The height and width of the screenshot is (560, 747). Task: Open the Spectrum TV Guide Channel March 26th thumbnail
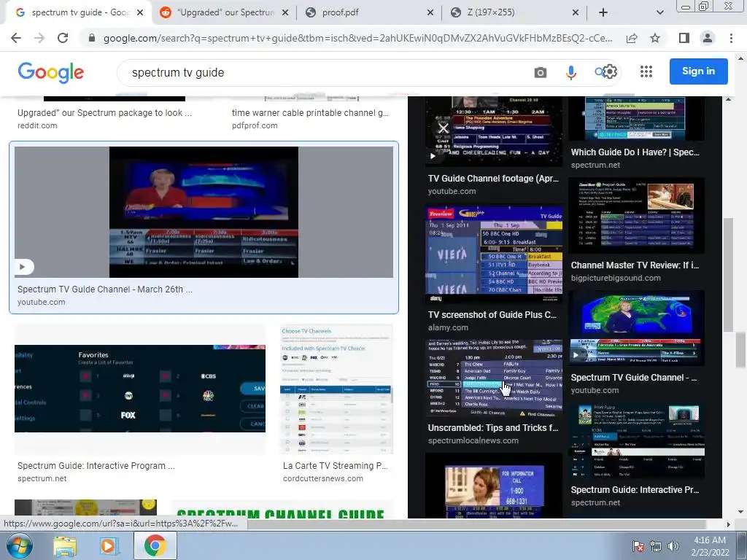[x=204, y=212]
